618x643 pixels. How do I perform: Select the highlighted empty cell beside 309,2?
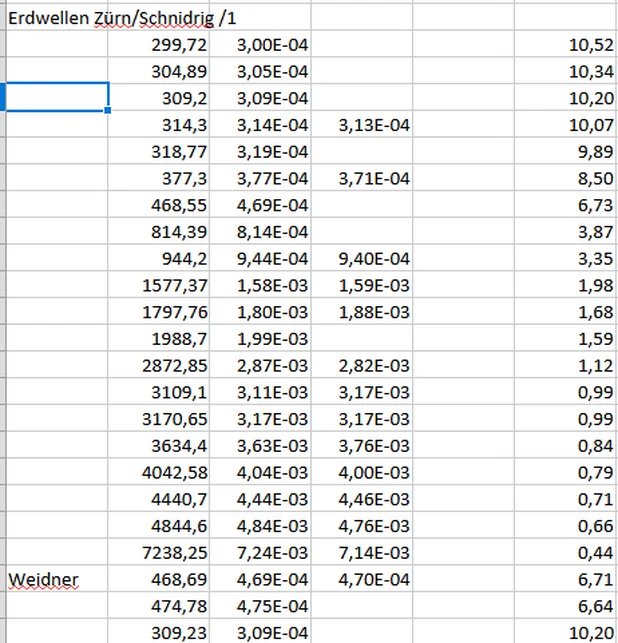click(x=57, y=97)
